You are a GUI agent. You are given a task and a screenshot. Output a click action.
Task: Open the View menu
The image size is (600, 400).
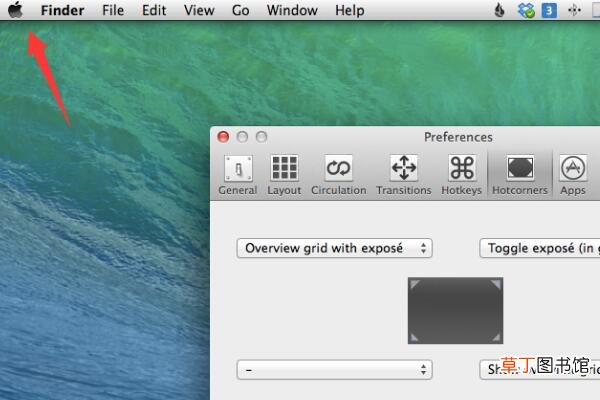199,10
